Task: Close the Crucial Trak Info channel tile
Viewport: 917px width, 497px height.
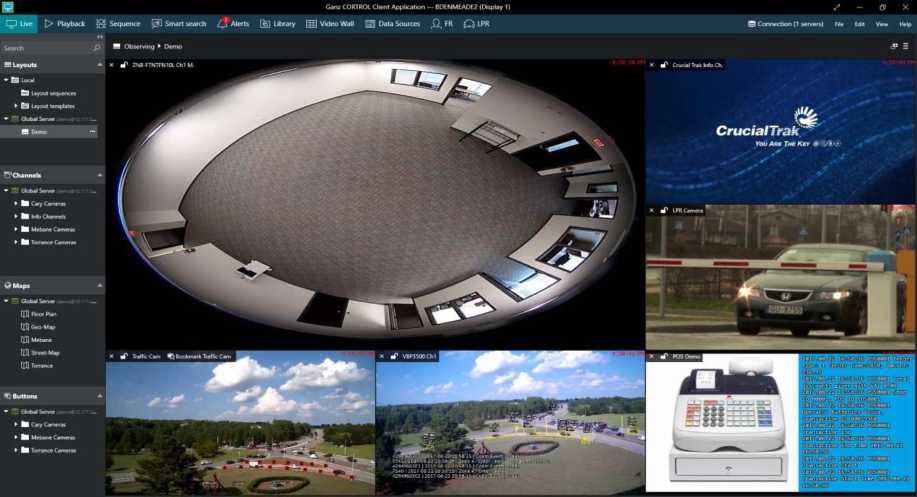Action: tap(651, 65)
